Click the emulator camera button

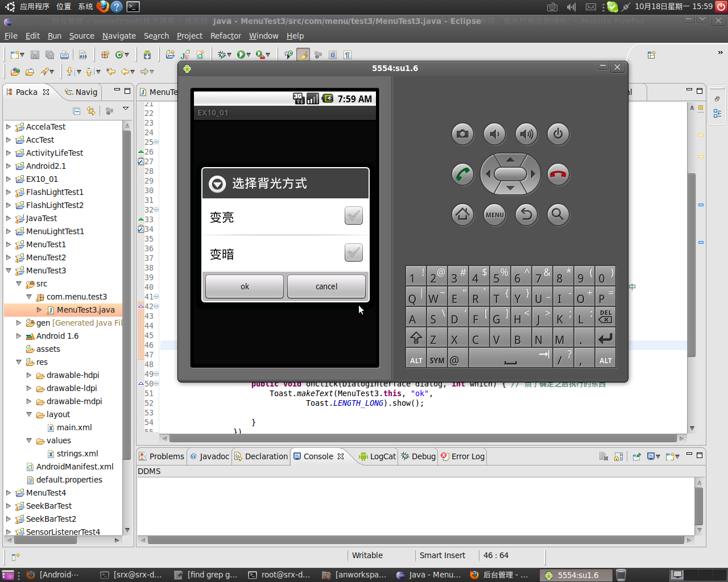(462, 134)
